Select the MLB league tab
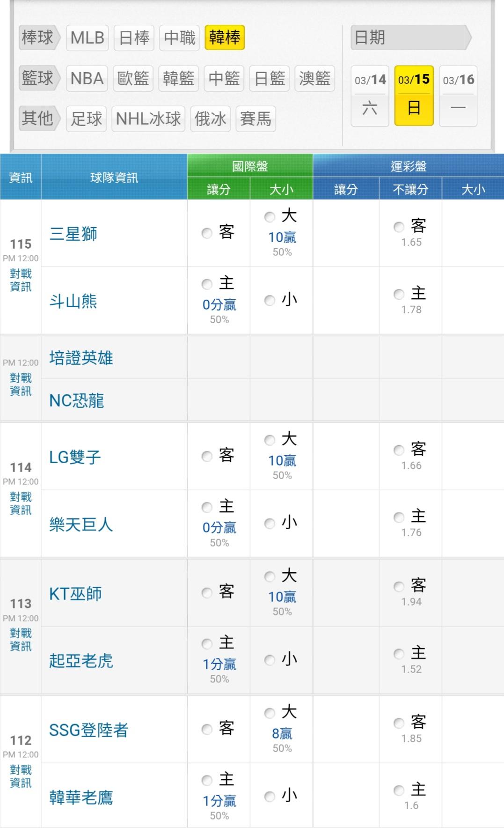The width and height of the screenshot is (504, 835). [87, 37]
